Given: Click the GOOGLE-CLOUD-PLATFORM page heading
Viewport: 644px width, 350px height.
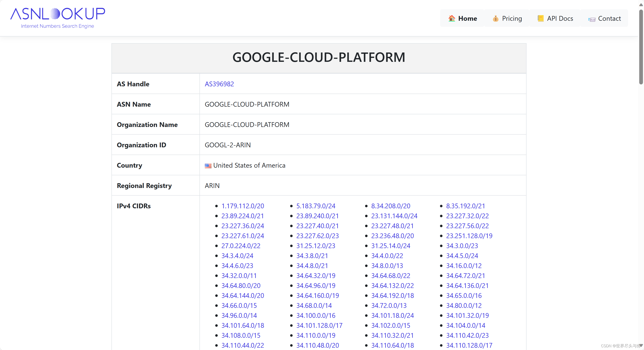Looking at the screenshot, I should click(x=319, y=57).
